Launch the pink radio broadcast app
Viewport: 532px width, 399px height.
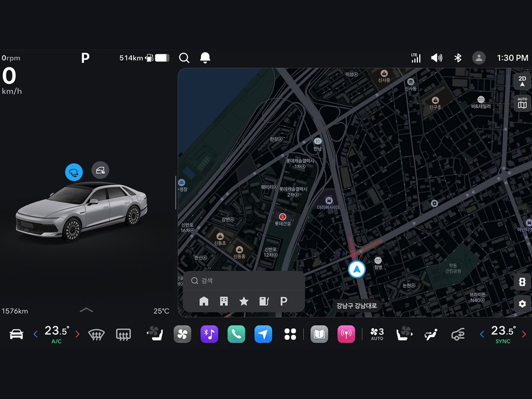click(346, 334)
